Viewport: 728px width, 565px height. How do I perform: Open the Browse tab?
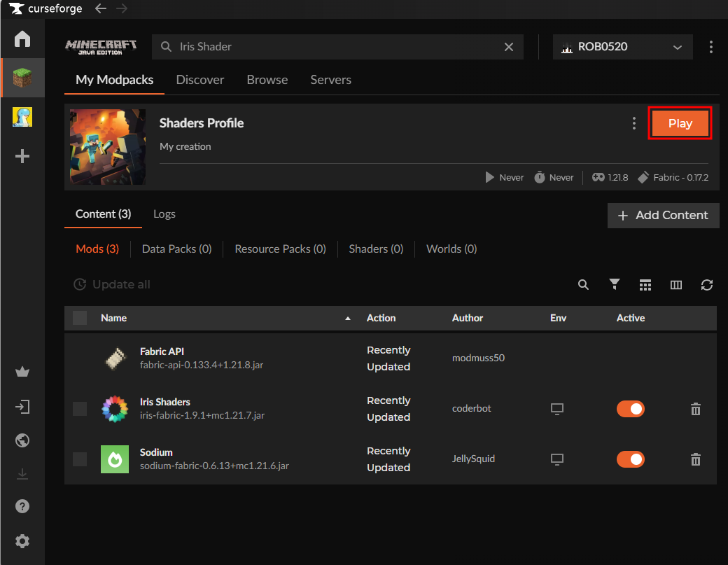pyautogui.click(x=267, y=80)
